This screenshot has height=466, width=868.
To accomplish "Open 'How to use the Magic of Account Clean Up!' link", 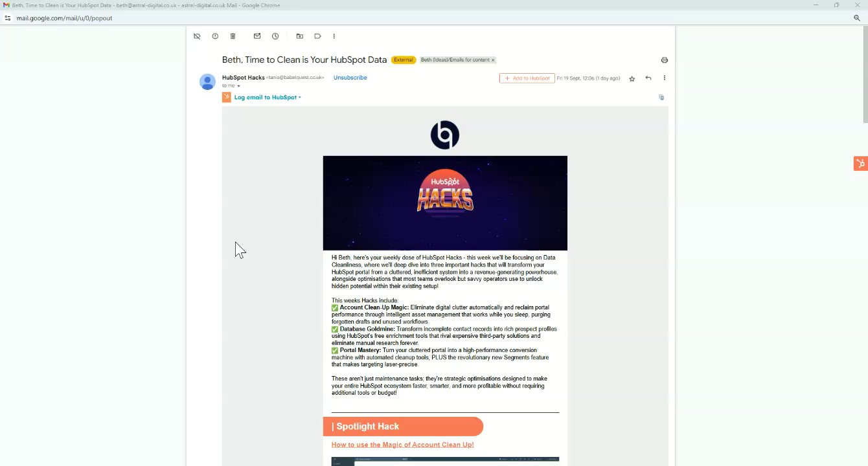I will pos(402,445).
